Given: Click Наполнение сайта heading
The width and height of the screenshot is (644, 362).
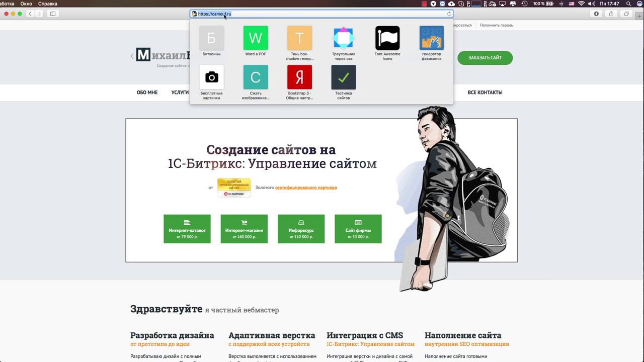Looking at the screenshot, I should (x=463, y=335).
